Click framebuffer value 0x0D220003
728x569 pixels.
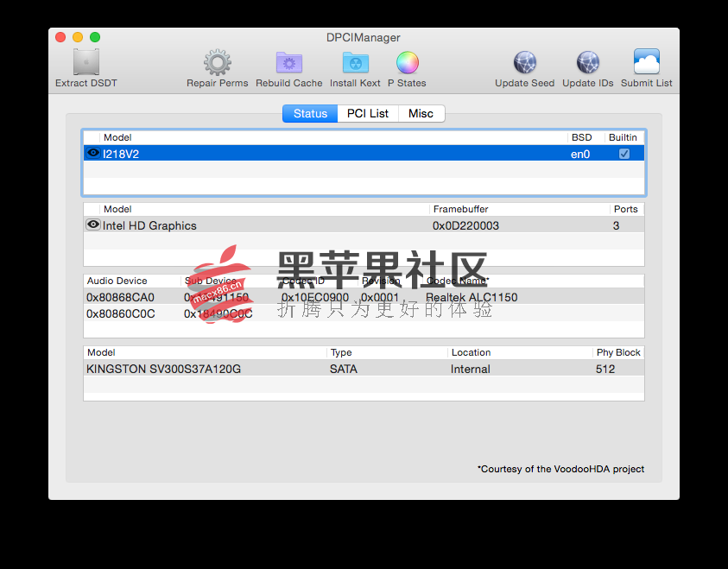tap(465, 225)
